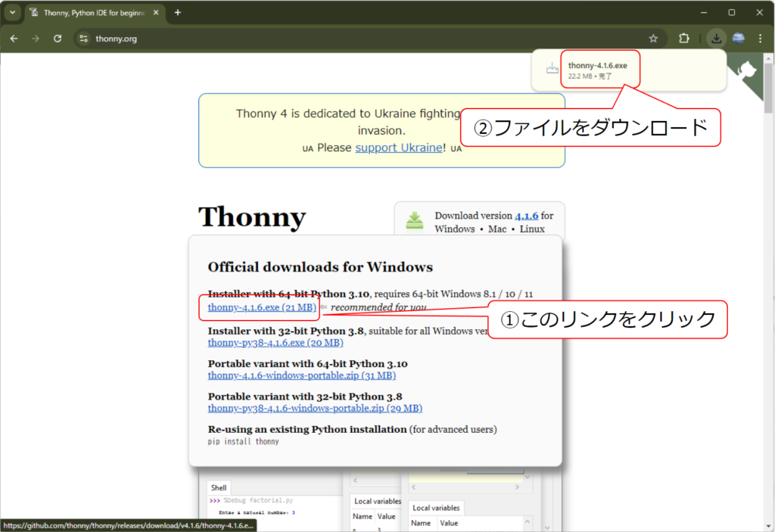
Task: Open site information icon in address bar
Action: click(83, 39)
